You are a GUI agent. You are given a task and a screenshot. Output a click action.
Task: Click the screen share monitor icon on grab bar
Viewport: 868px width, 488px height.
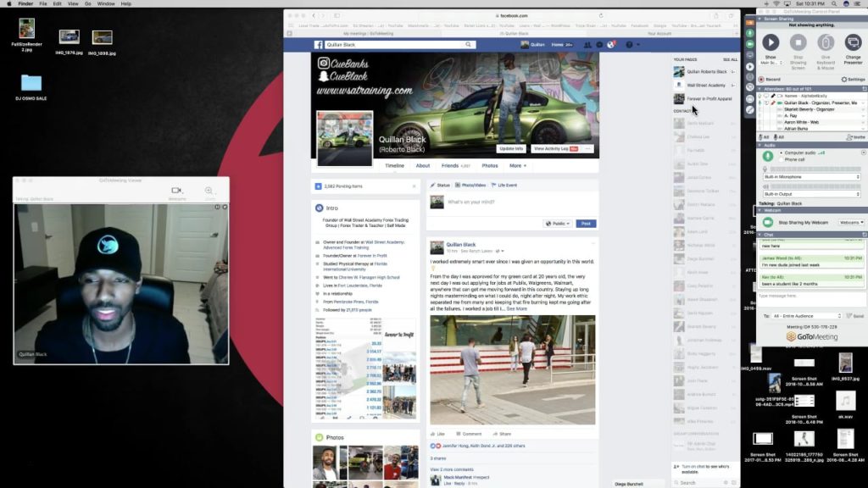(750, 55)
